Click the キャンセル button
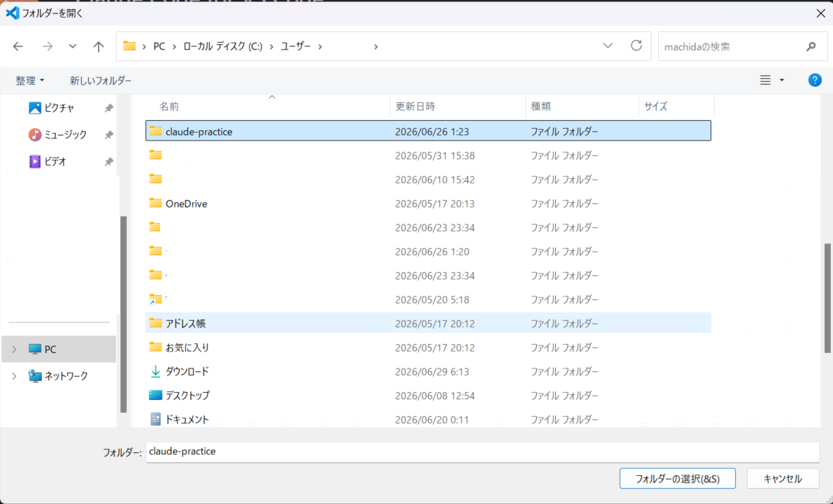 [x=783, y=479]
